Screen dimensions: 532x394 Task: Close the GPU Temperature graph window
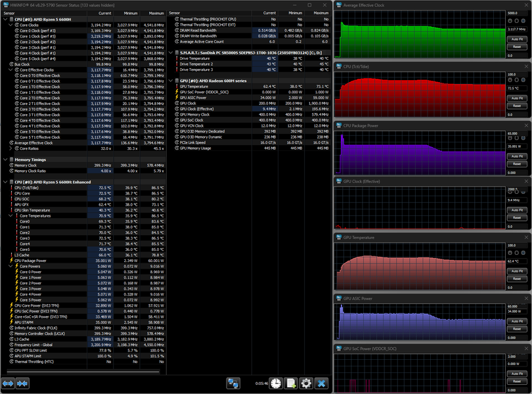[526, 238]
